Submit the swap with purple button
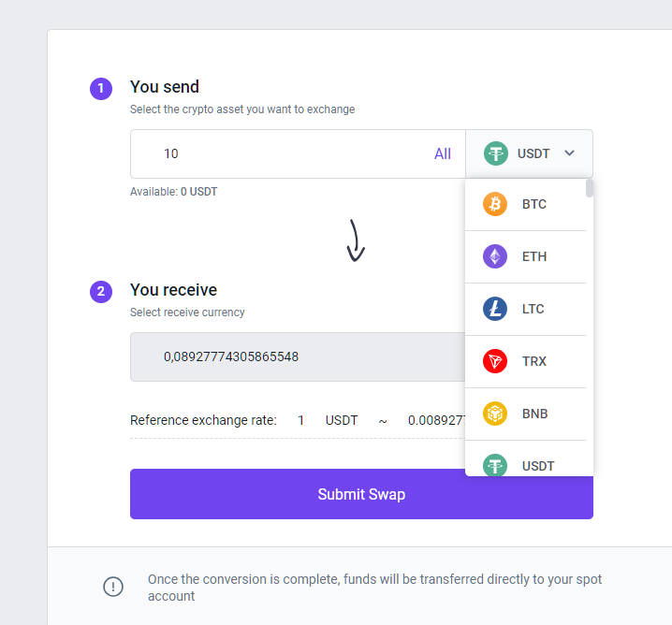The width and height of the screenshot is (672, 625). (x=361, y=494)
